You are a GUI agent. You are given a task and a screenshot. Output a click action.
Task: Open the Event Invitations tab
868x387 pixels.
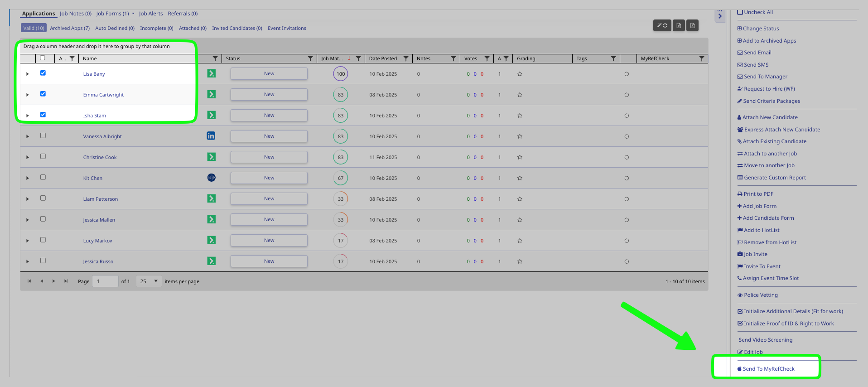287,28
